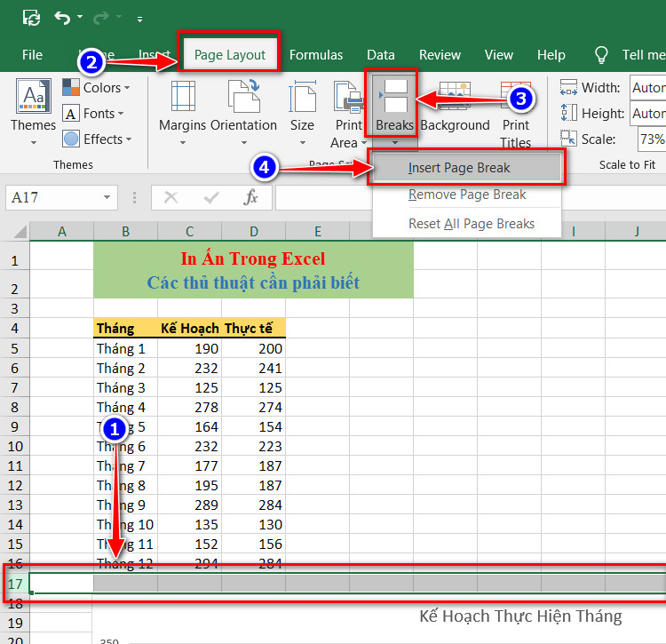The height and width of the screenshot is (644, 666).
Task: Click the page Size icon
Action: [303, 96]
